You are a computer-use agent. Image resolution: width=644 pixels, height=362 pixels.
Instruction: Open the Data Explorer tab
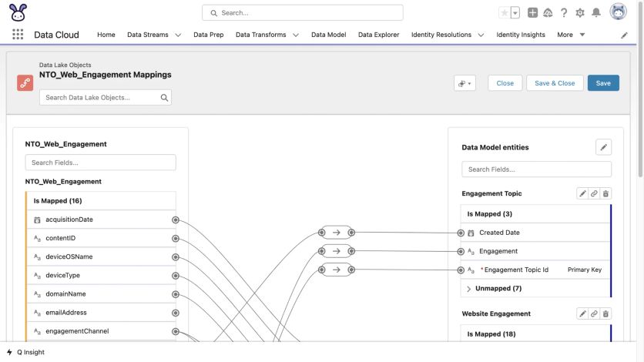point(379,35)
